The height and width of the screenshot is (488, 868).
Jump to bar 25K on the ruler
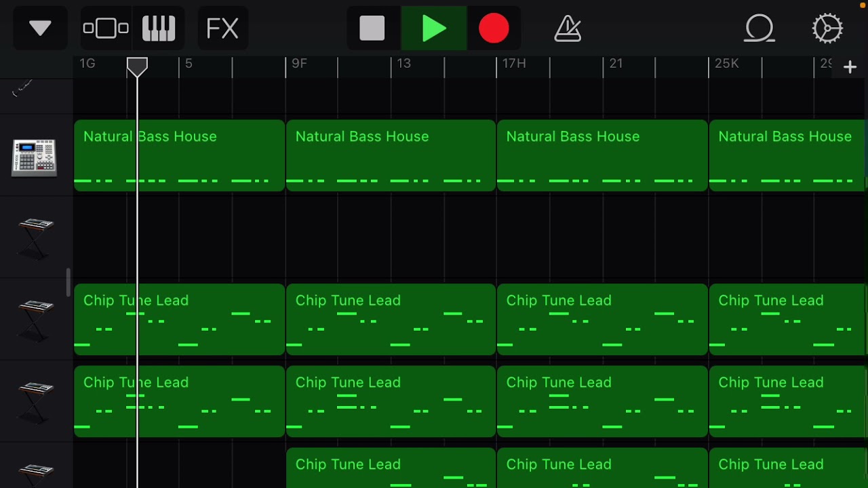point(726,63)
